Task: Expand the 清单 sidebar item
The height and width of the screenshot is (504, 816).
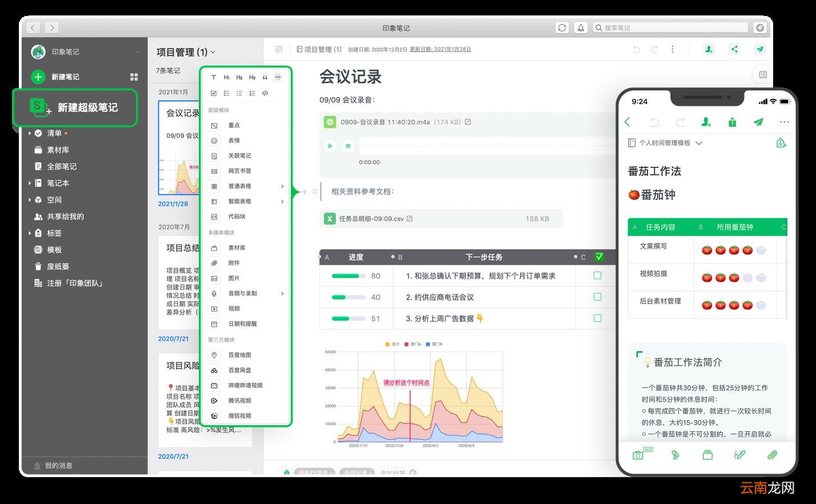Action: (30, 133)
